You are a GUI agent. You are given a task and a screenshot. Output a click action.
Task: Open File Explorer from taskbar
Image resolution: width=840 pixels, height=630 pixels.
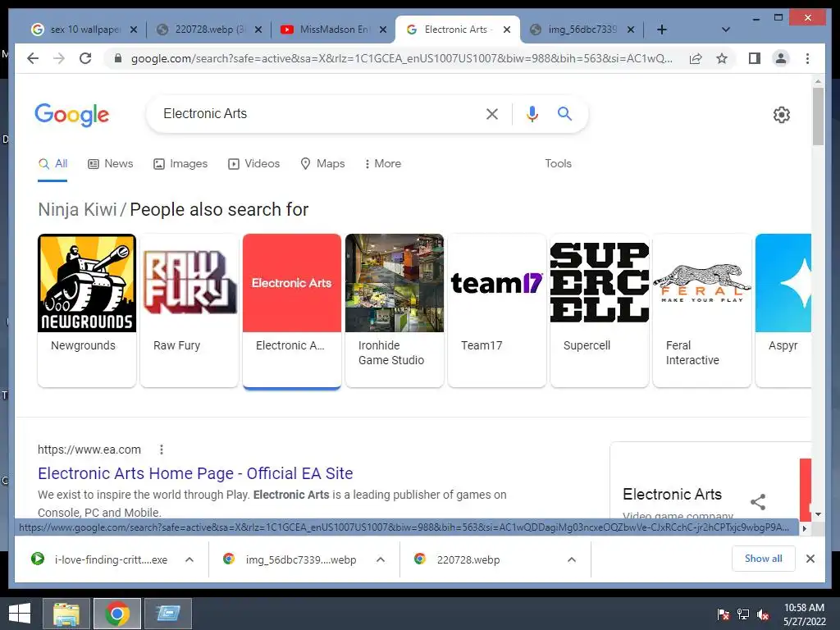click(66, 614)
